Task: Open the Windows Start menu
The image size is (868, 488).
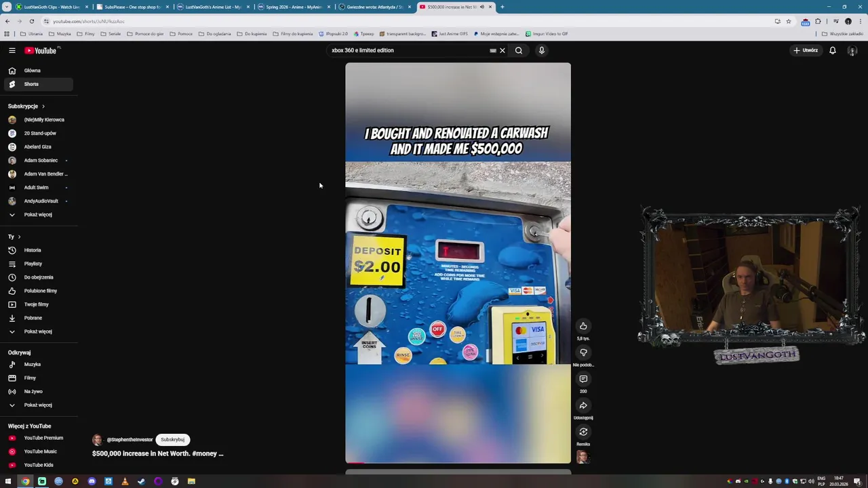Action: pyautogui.click(x=8, y=481)
